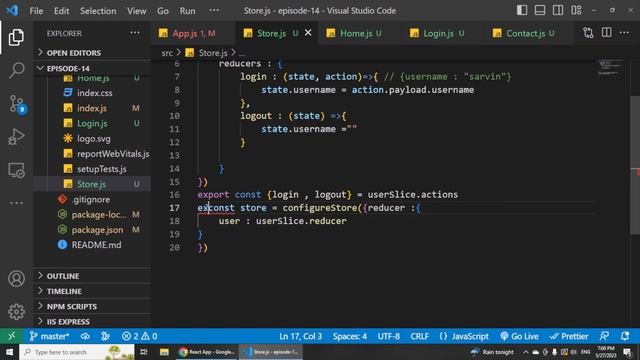Open Windows Start menu

pyautogui.click(x=9, y=352)
